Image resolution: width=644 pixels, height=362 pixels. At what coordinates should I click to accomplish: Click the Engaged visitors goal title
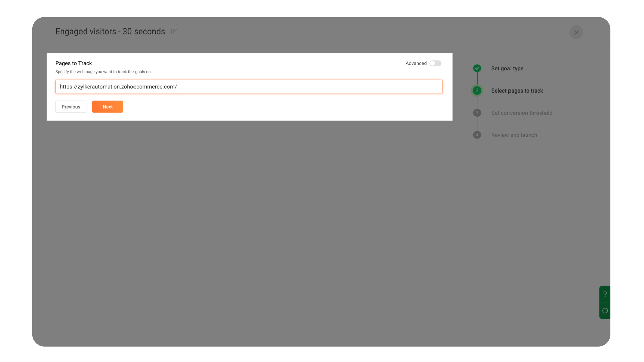coord(110,32)
